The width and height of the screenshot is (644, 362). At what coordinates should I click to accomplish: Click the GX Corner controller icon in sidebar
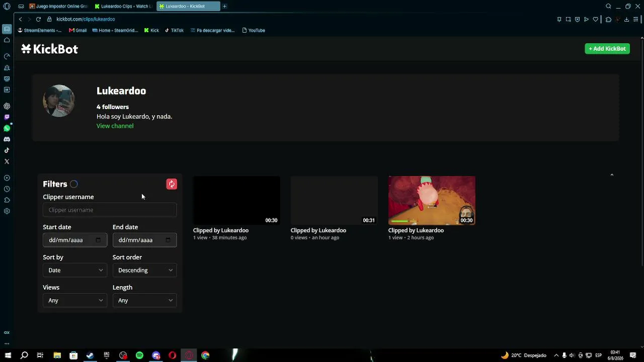point(7,29)
